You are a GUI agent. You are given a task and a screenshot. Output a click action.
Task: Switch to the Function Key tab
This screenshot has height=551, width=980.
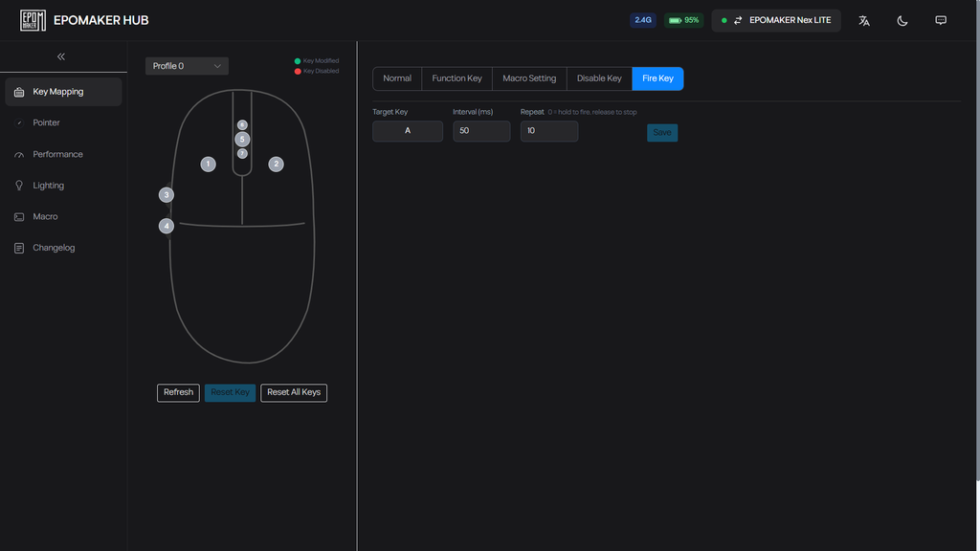click(457, 78)
